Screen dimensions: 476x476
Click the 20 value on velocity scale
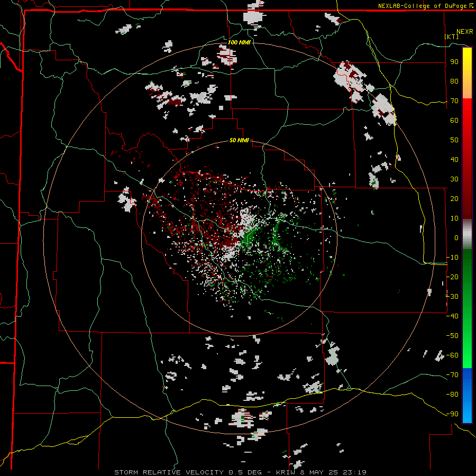coord(454,198)
